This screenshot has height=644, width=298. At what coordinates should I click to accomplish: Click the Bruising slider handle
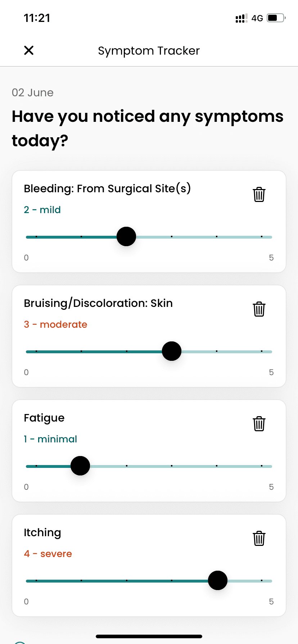pos(172,351)
